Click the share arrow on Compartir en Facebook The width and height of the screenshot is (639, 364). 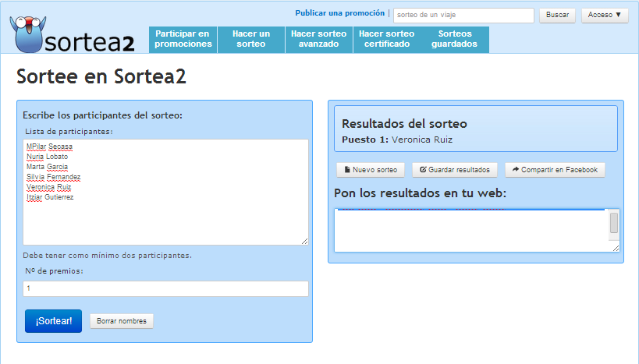516,169
